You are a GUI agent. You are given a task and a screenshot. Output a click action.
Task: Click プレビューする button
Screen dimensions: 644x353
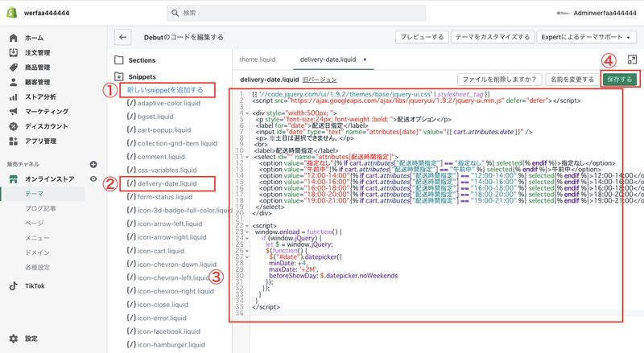coord(422,37)
